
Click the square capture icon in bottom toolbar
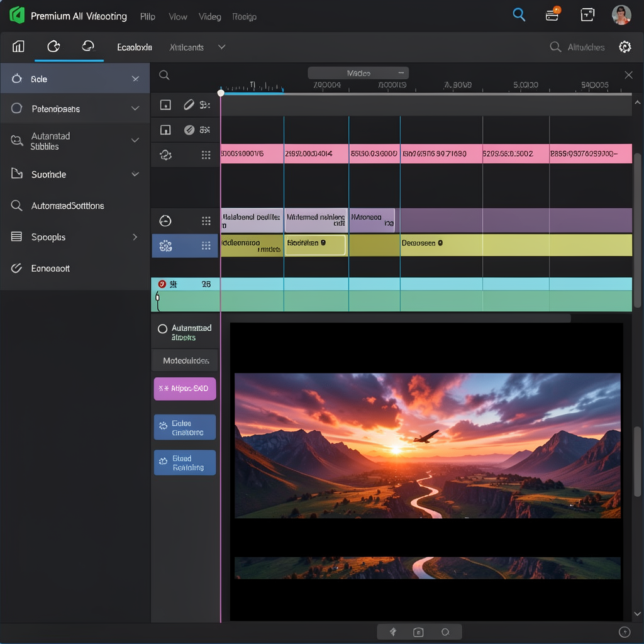click(x=418, y=631)
